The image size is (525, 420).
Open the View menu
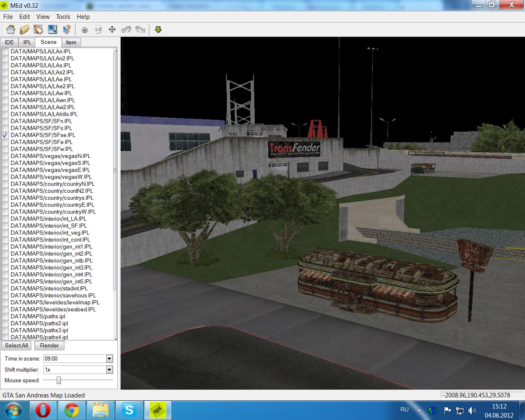click(x=43, y=17)
